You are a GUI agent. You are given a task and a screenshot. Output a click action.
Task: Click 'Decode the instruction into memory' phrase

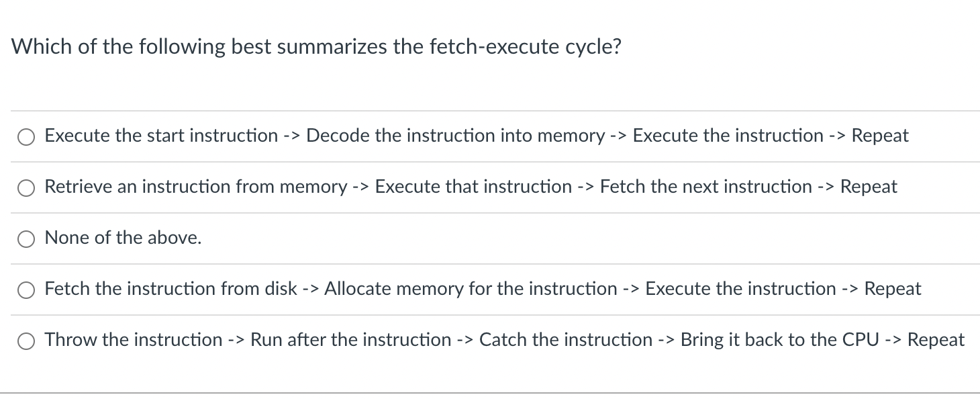point(456,136)
